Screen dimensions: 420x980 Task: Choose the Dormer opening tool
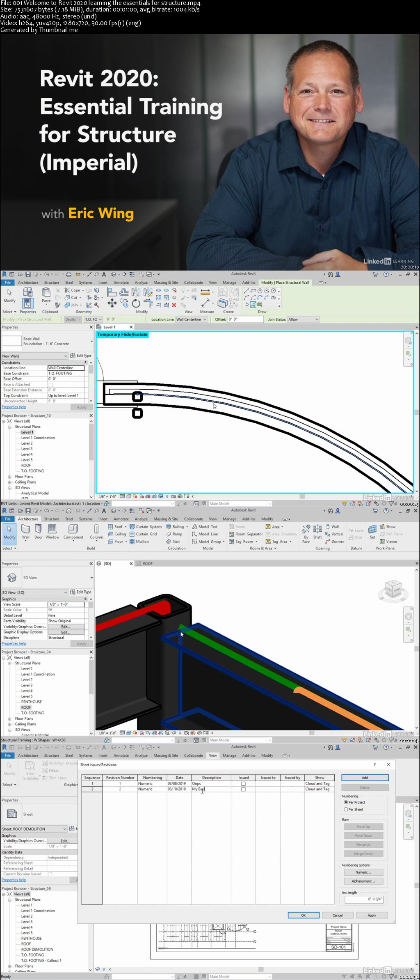[334, 542]
